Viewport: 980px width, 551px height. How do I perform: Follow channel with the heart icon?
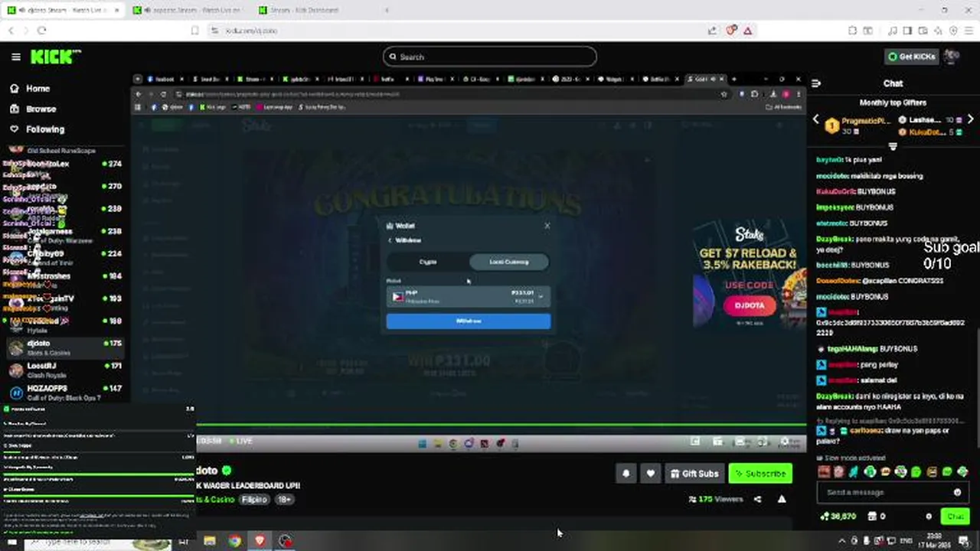pyautogui.click(x=650, y=474)
